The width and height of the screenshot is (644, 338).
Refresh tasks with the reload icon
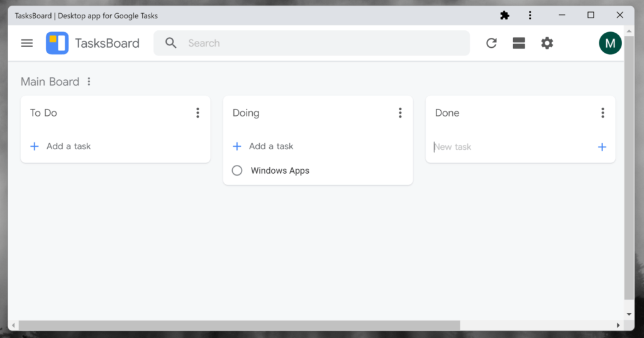click(x=491, y=43)
